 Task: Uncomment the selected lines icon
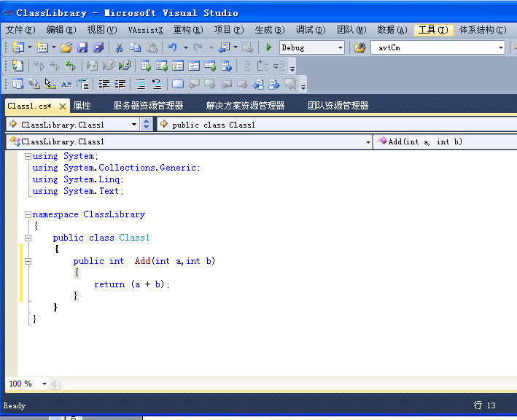point(157,84)
